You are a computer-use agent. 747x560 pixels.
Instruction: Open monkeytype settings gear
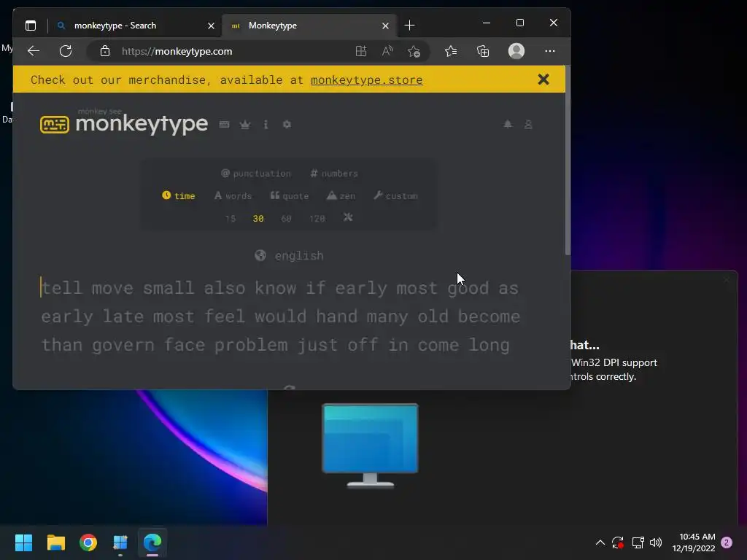287,124
